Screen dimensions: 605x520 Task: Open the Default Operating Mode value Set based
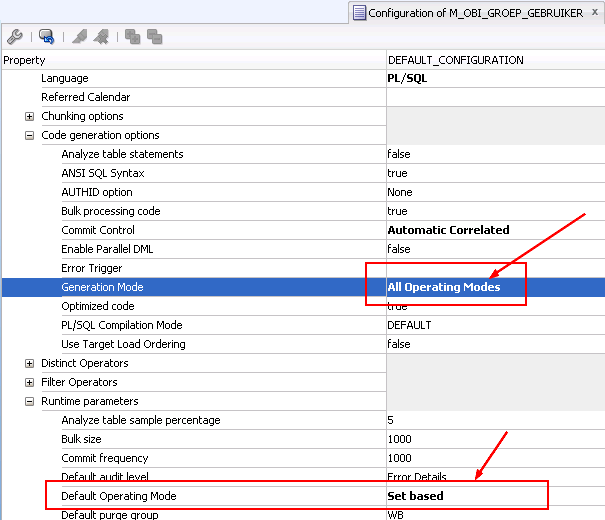click(415, 496)
